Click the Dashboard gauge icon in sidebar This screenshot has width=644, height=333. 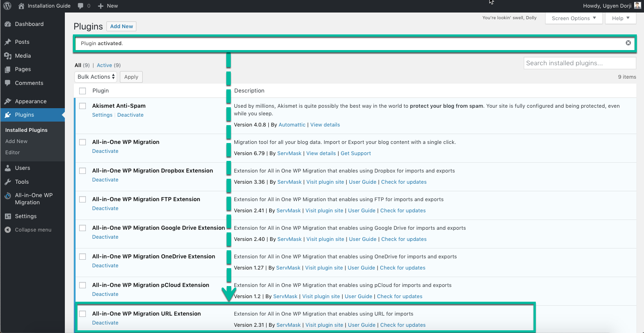pyautogui.click(x=8, y=24)
